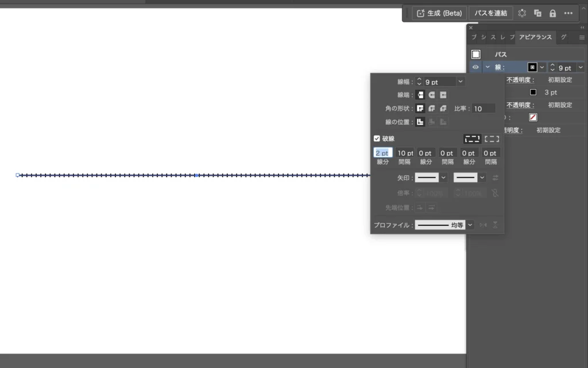
Task: Collapse the 線 stroke row chevron
Action: 488,67
